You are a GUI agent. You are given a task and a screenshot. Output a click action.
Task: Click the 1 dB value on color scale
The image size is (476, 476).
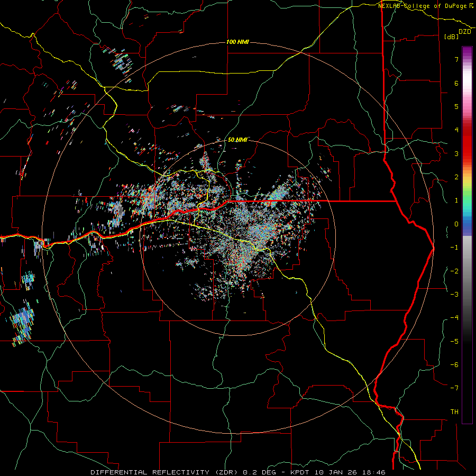pos(456,200)
